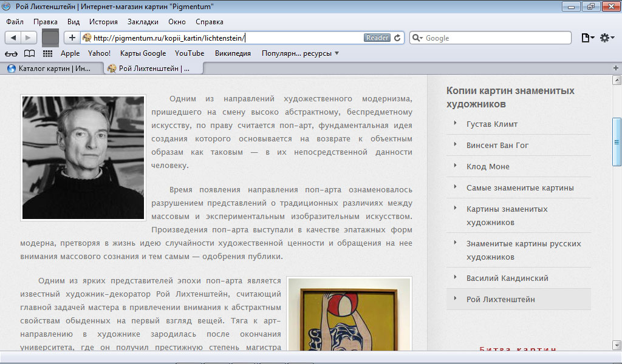Expand the Популярные ресурсы bookmarks folder

coord(300,53)
